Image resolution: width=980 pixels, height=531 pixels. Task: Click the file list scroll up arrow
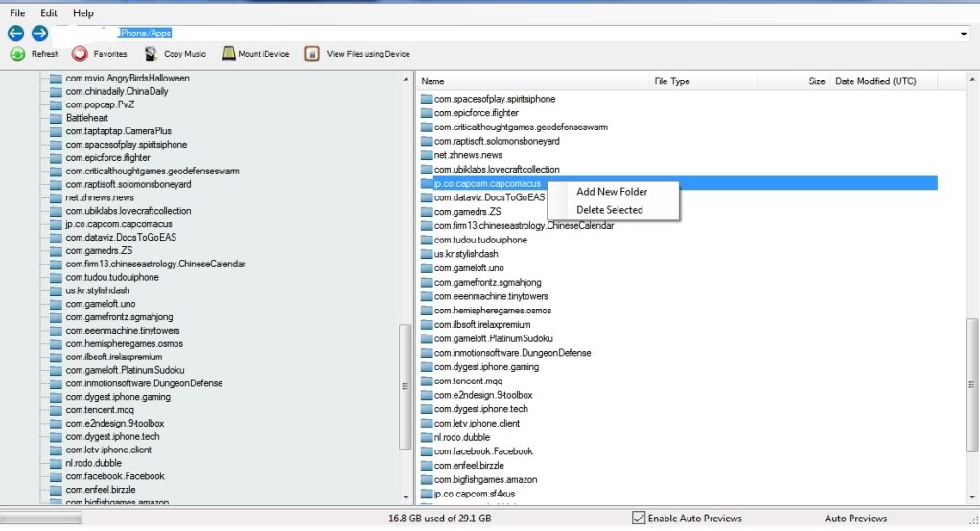[x=972, y=80]
